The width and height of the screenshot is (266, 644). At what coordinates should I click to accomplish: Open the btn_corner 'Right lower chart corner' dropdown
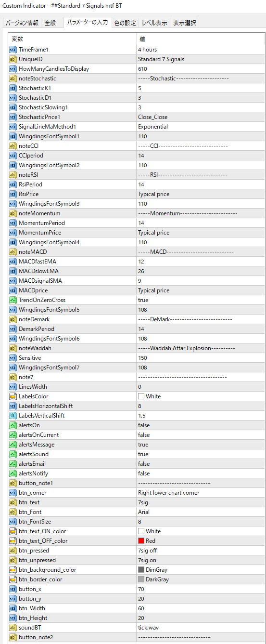click(200, 493)
